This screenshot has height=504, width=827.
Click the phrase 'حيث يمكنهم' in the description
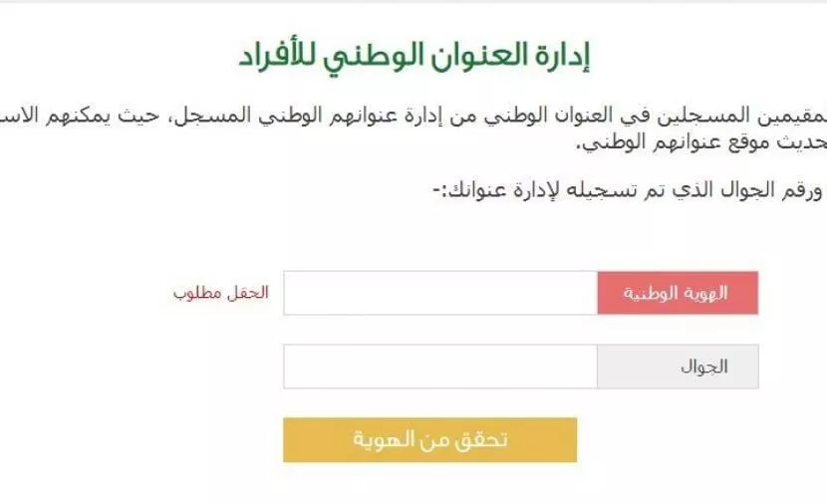point(138,116)
